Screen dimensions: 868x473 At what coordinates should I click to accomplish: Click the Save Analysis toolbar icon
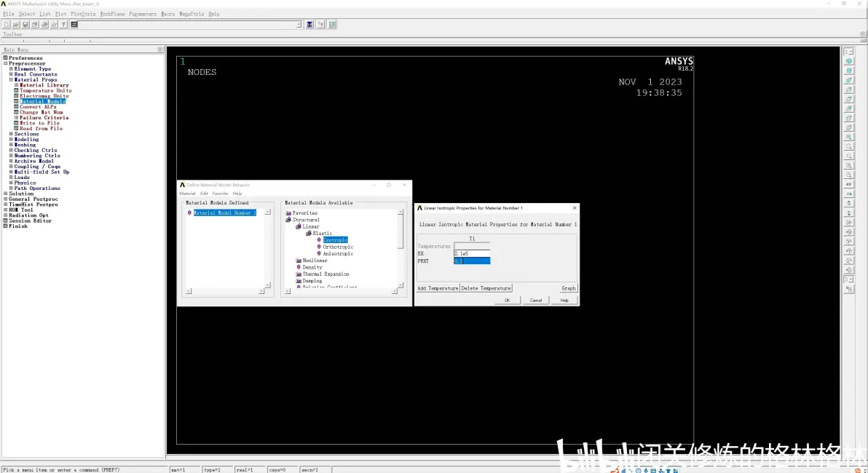pyautogui.click(x=25, y=24)
